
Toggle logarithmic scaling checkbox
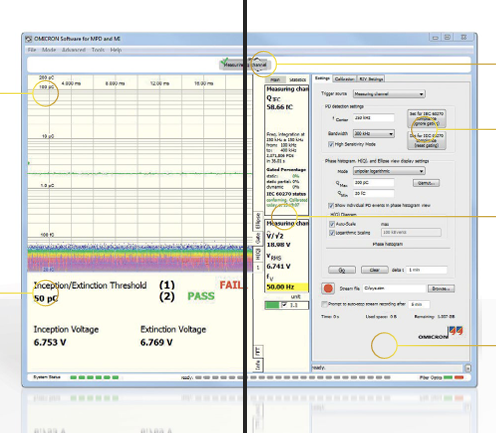click(x=332, y=233)
